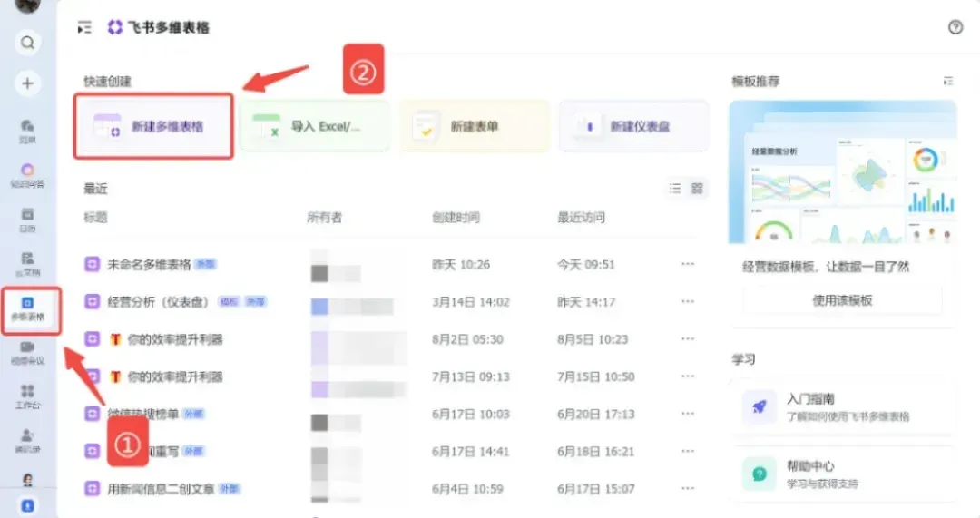Open more options for 未命名多维表格
This screenshot has width=980, height=518.
pos(688,264)
